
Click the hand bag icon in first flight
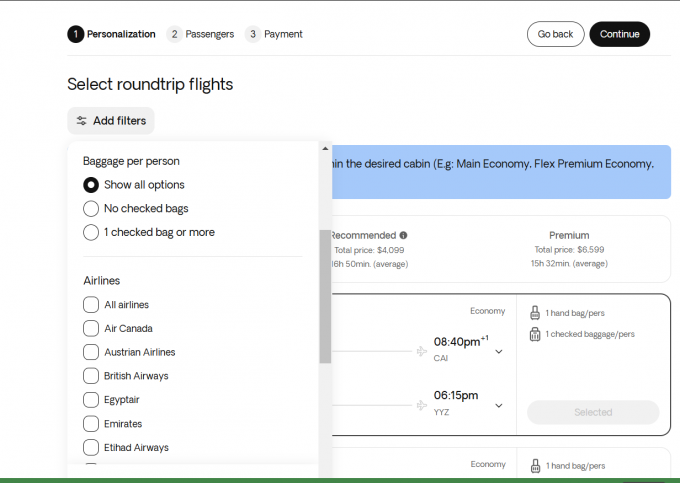click(x=535, y=313)
